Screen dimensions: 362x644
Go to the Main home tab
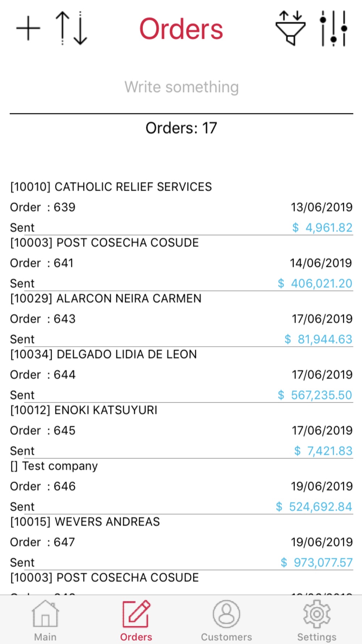point(45,620)
